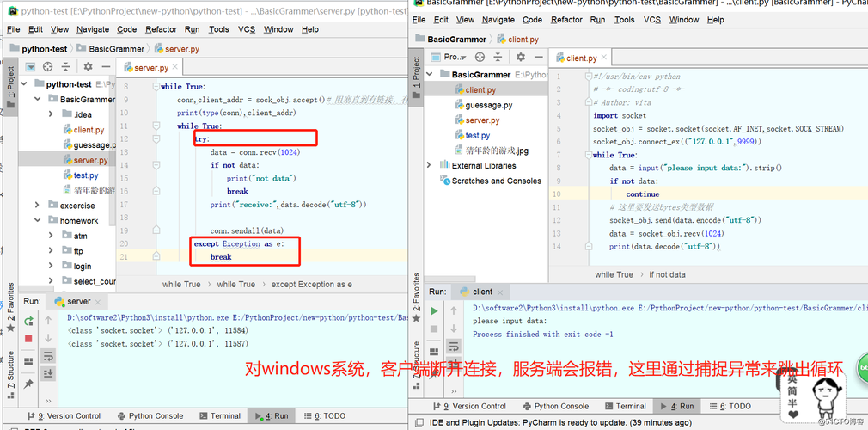Expand External Libraries in right window
Viewport: 868px width, 430px height.
tap(429, 165)
